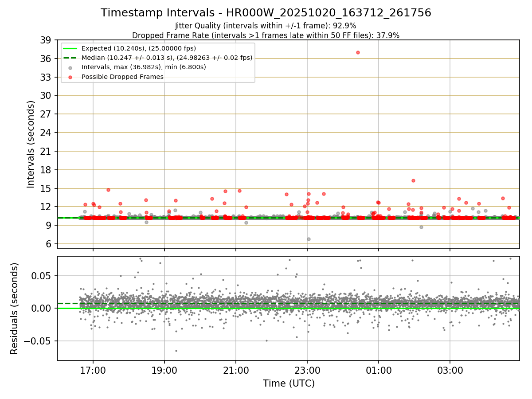Click the grey Intervals marker in legend
Image resolution: width=532 pixels, height=399 pixels.
70,67
